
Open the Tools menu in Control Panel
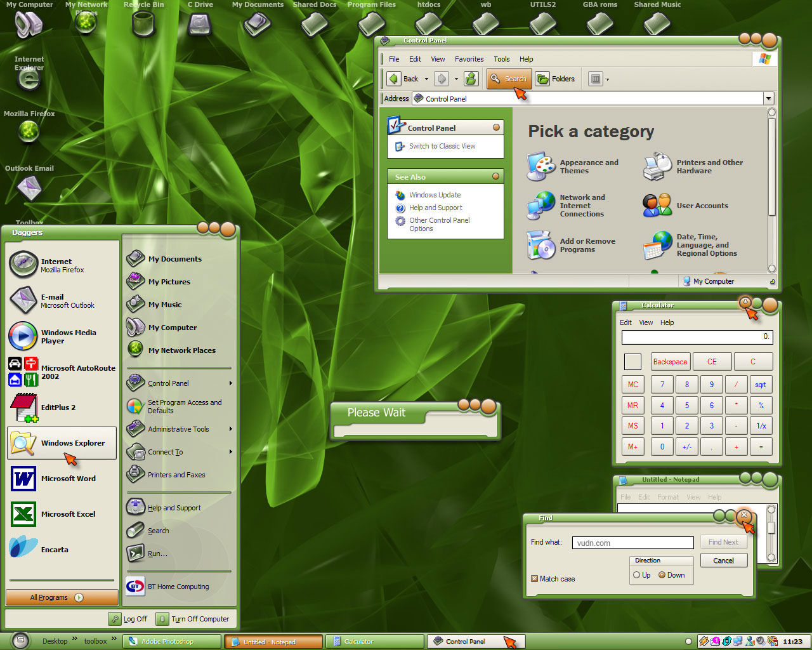tap(501, 59)
